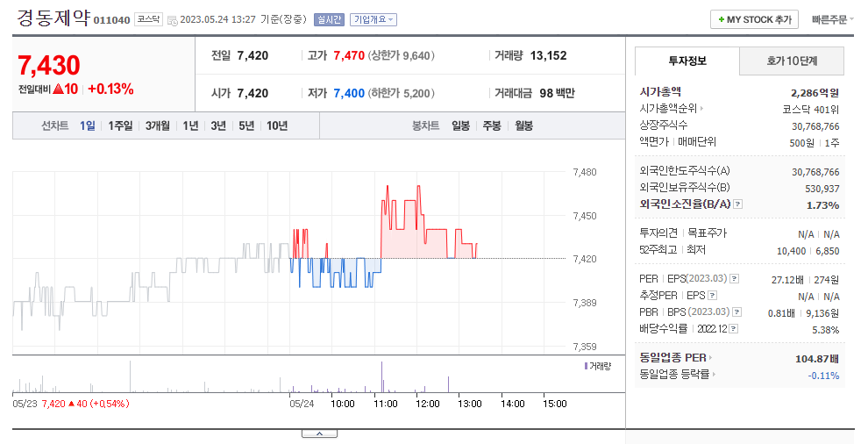Click the 7,450 y-axis price label
The image size is (868, 444).
click(x=585, y=216)
